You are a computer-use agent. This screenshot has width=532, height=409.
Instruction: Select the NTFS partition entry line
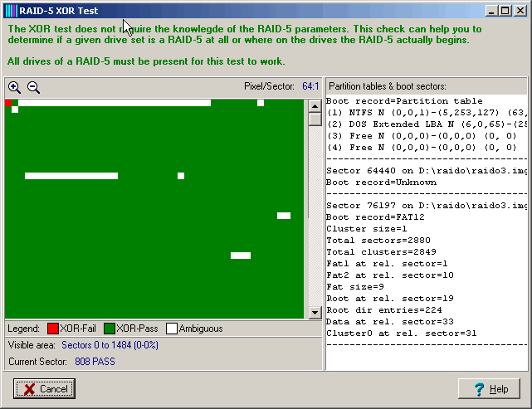[423, 112]
